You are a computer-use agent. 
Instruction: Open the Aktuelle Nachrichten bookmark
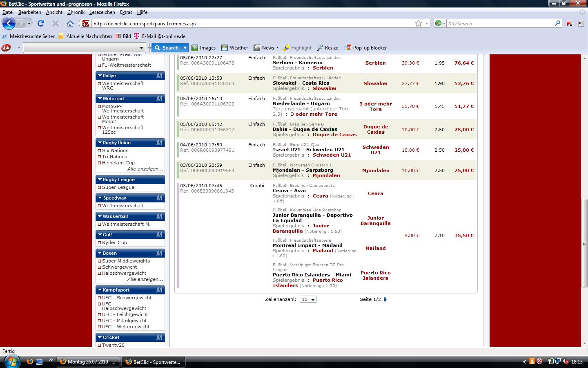point(85,36)
